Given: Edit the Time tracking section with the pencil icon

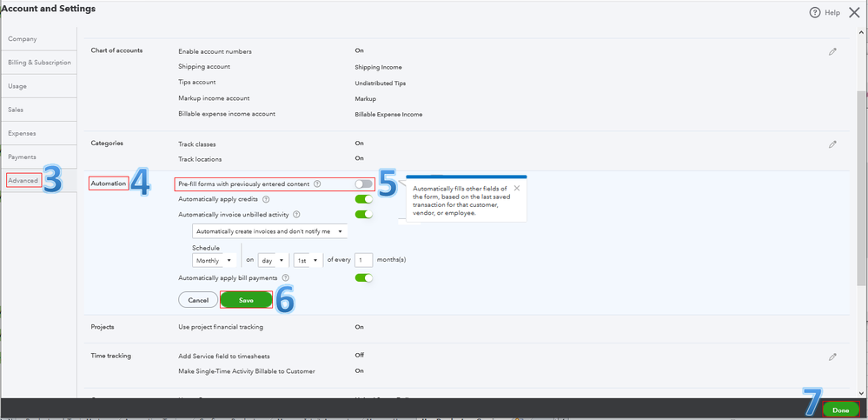Looking at the screenshot, I should click(x=832, y=357).
